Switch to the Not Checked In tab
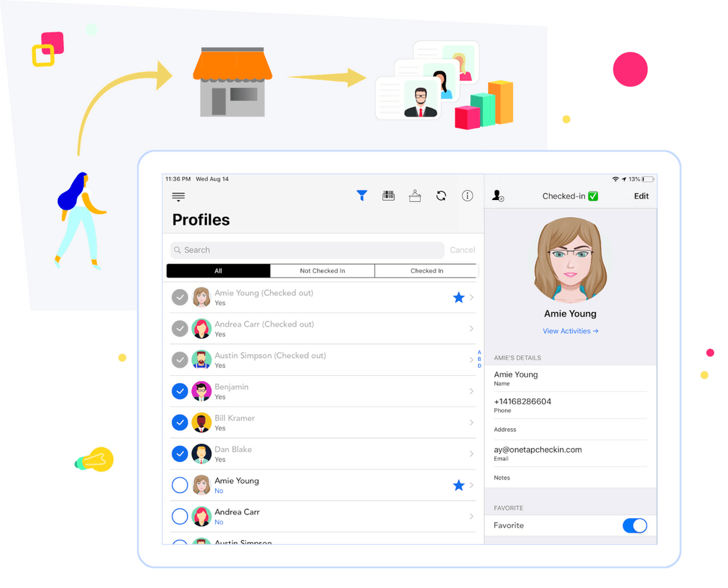 coord(322,271)
